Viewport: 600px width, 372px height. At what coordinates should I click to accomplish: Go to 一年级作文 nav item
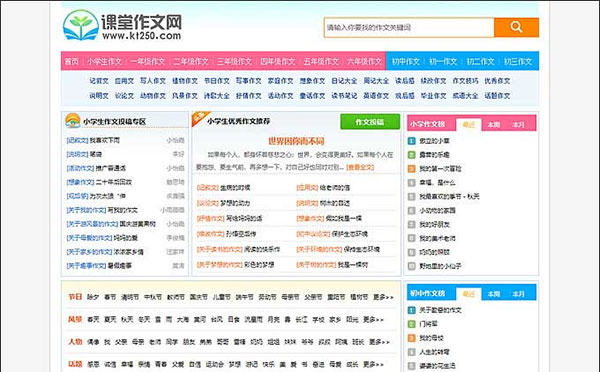[x=147, y=62]
